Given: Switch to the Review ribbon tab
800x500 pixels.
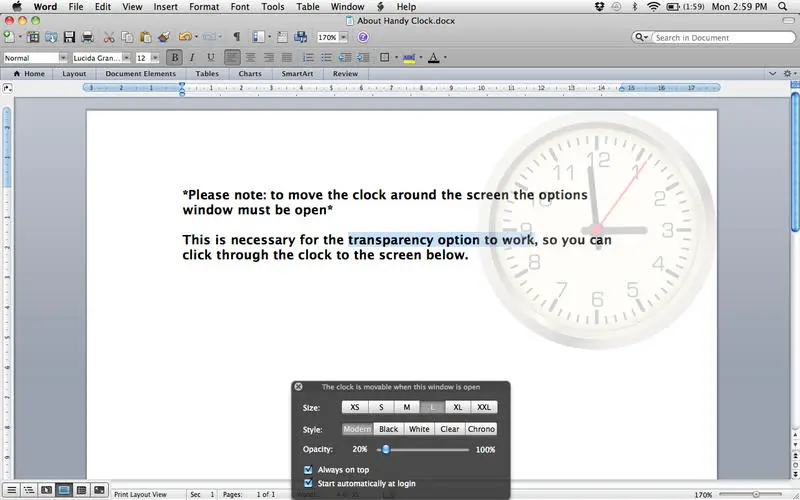Looking at the screenshot, I should (x=345, y=73).
